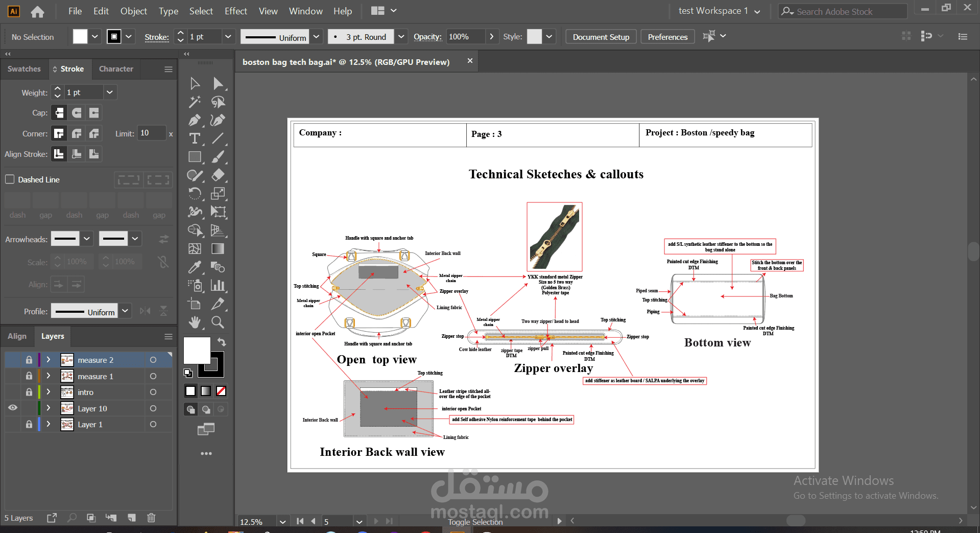Select the Perspective Grid tool
The width and height of the screenshot is (980, 533).
point(218,230)
